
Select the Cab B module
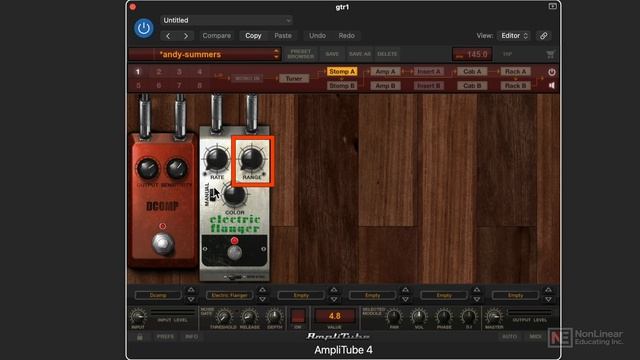point(472,86)
